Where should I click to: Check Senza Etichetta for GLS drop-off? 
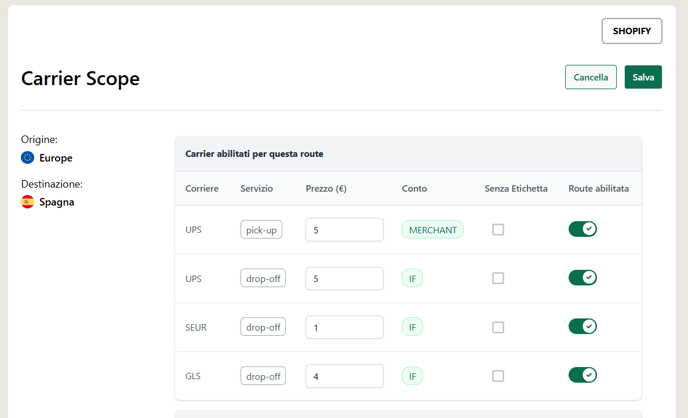point(498,376)
